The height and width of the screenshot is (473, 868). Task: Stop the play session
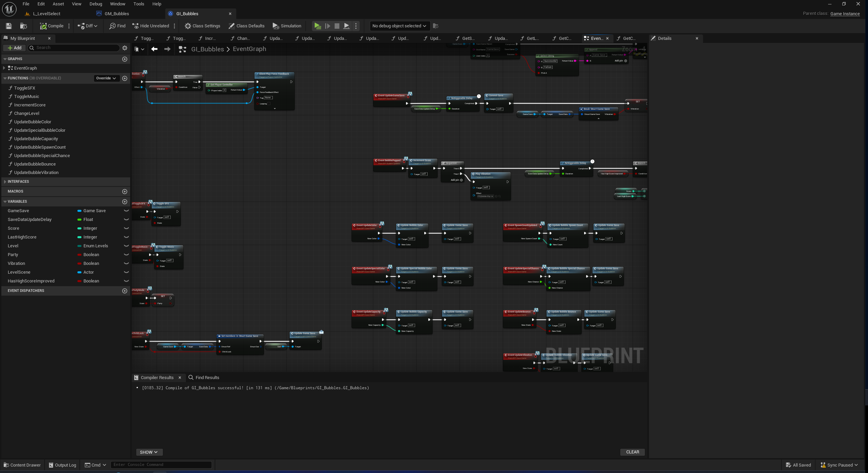click(337, 26)
